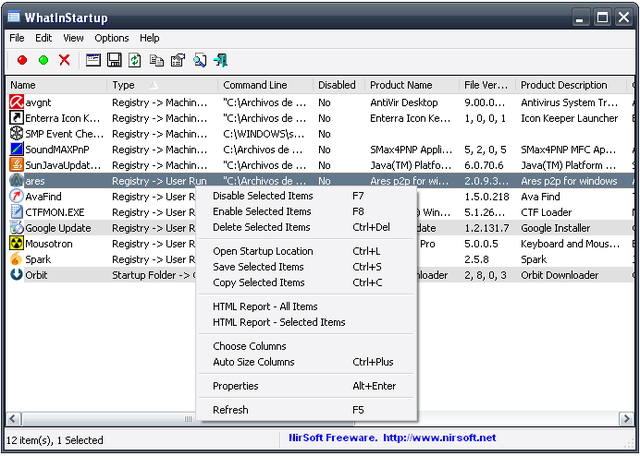This screenshot has width=640, height=456.
Task: Click the SoundMAXPnP row icon
Action: tap(16, 149)
